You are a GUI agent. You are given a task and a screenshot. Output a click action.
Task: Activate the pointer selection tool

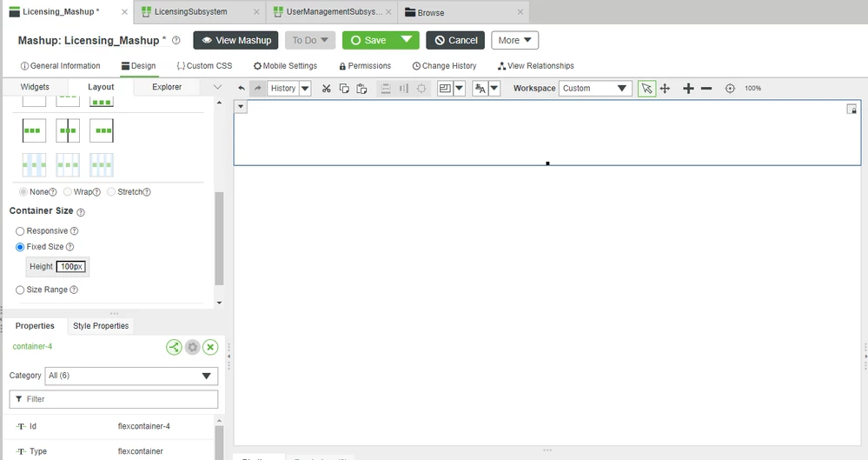pyautogui.click(x=646, y=88)
